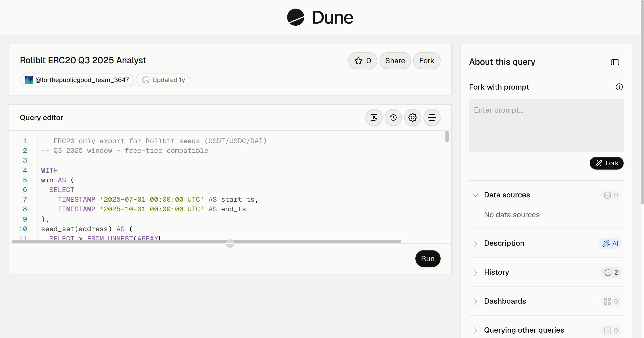Collapse the Data sources section
This screenshot has width=644, height=338.
(x=475, y=195)
